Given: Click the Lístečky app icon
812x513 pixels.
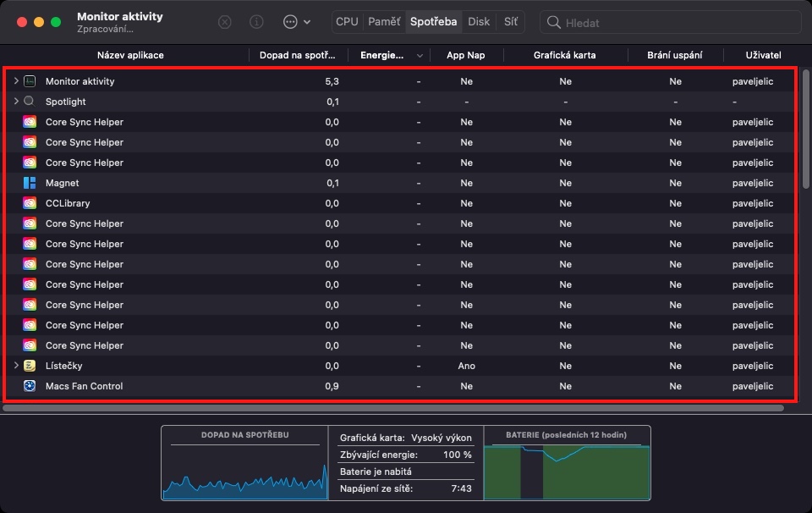Looking at the screenshot, I should coord(30,366).
